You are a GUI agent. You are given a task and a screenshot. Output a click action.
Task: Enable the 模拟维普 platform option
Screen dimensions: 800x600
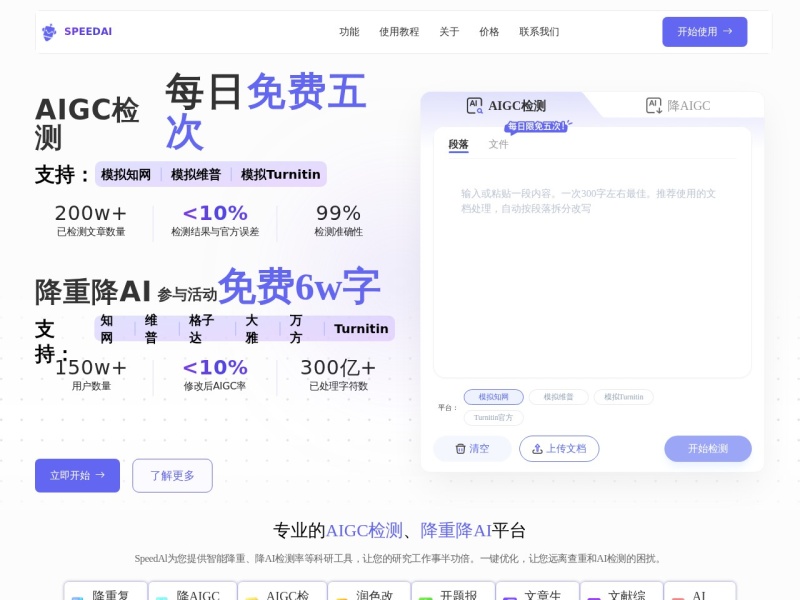560,397
